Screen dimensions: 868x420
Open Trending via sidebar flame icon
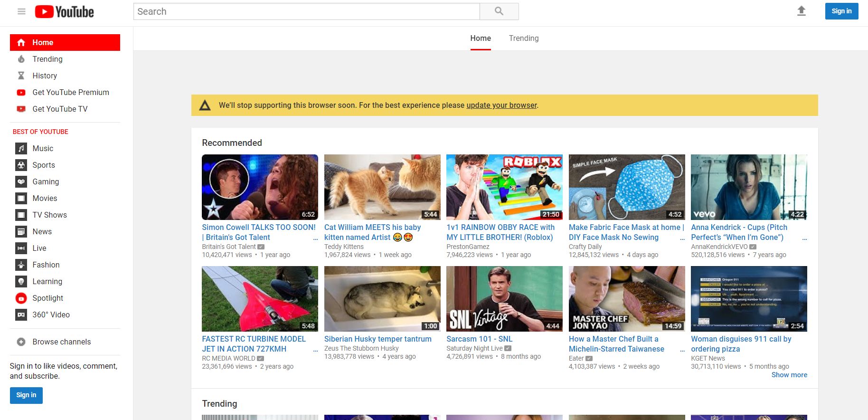21,59
